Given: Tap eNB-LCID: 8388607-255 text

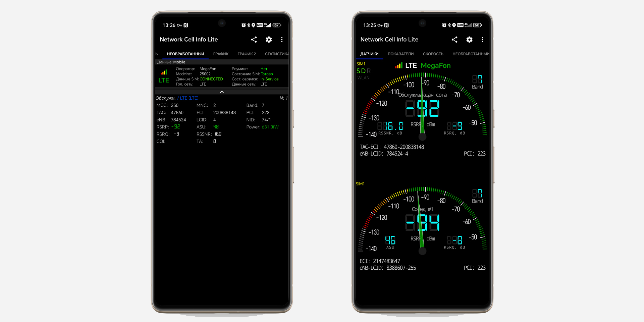Looking at the screenshot, I should [388, 268].
